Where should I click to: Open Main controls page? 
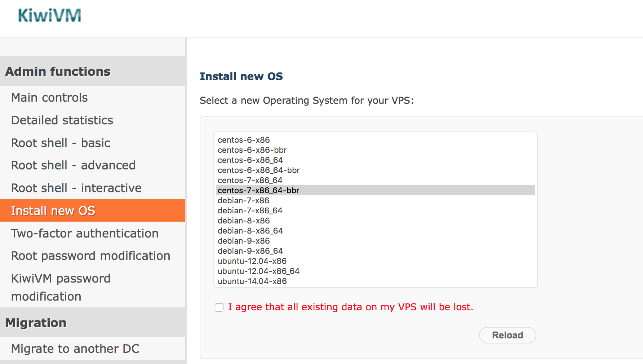(x=49, y=98)
